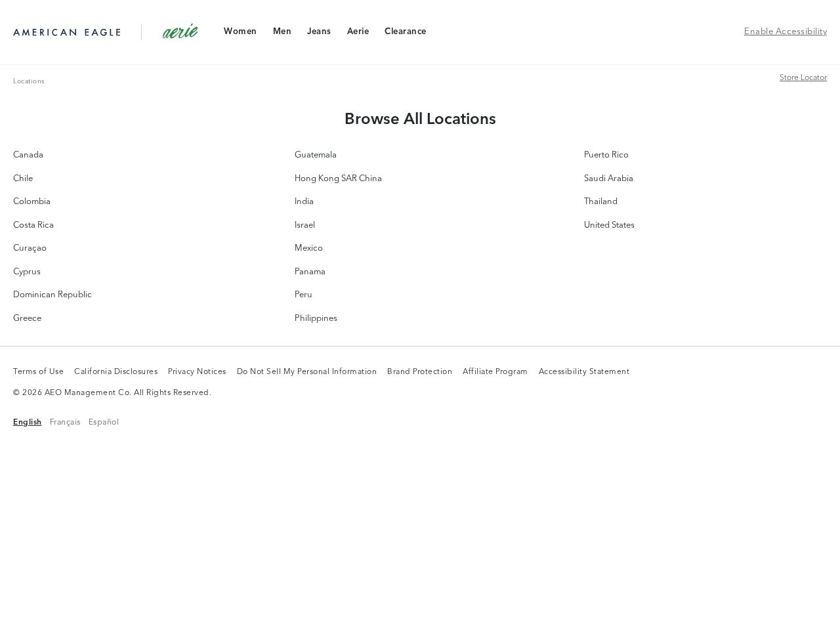Open Terms of Use footer link

click(38, 371)
